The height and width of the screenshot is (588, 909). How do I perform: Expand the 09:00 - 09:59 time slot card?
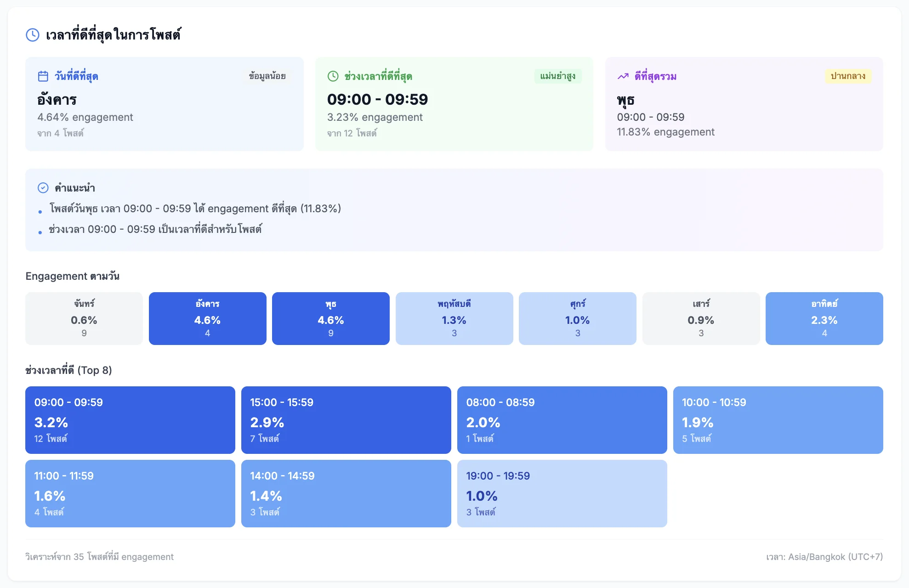[130, 420]
